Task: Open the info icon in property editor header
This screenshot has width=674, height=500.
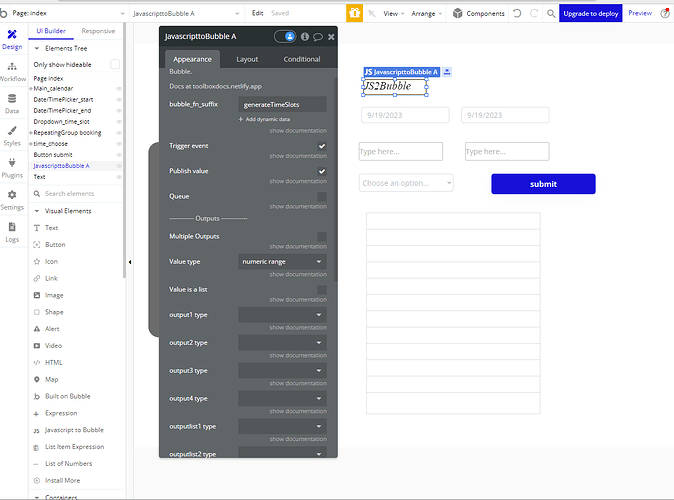Action: pos(305,37)
